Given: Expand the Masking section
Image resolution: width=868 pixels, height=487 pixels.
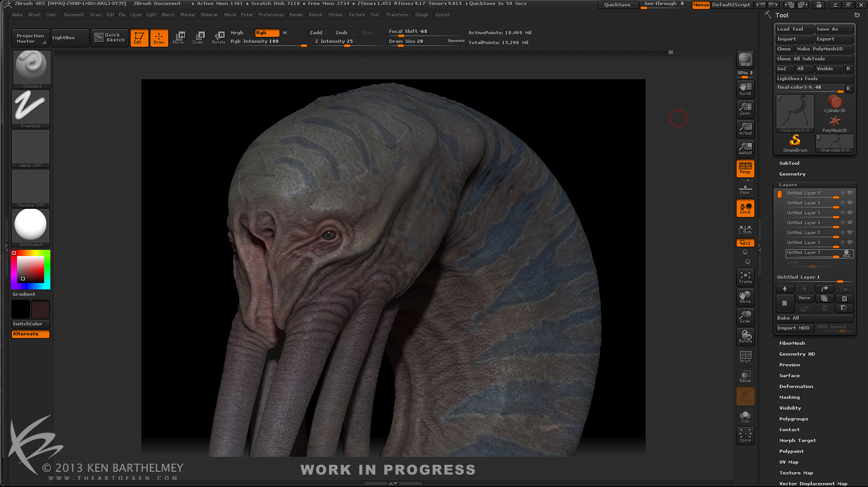Looking at the screenshot, I should [790, 397].
